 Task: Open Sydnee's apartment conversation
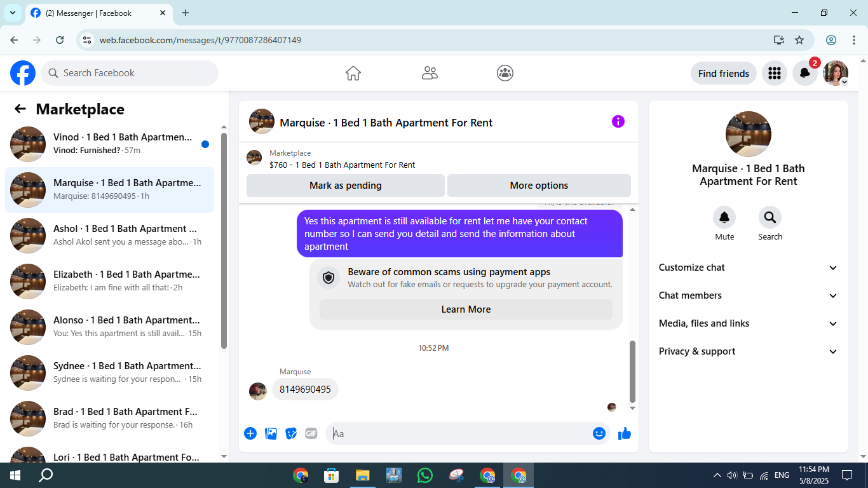click(x=109, y=373)
